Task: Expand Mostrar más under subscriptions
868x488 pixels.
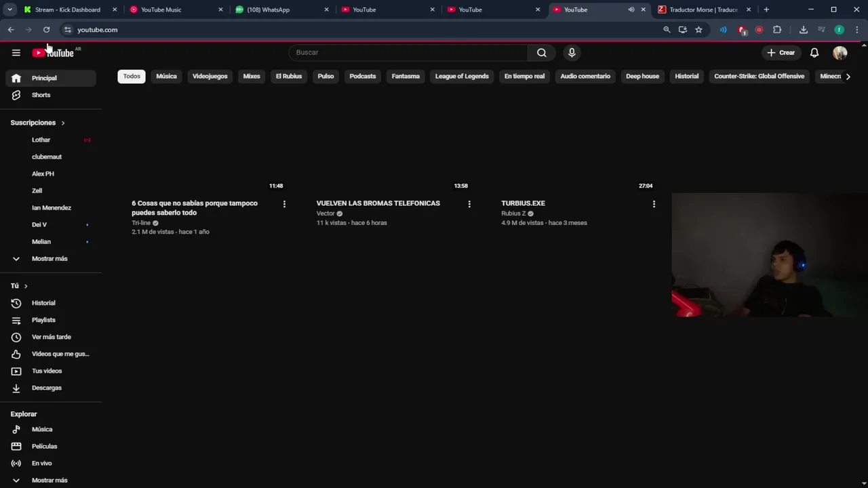Action: [51, 258]
